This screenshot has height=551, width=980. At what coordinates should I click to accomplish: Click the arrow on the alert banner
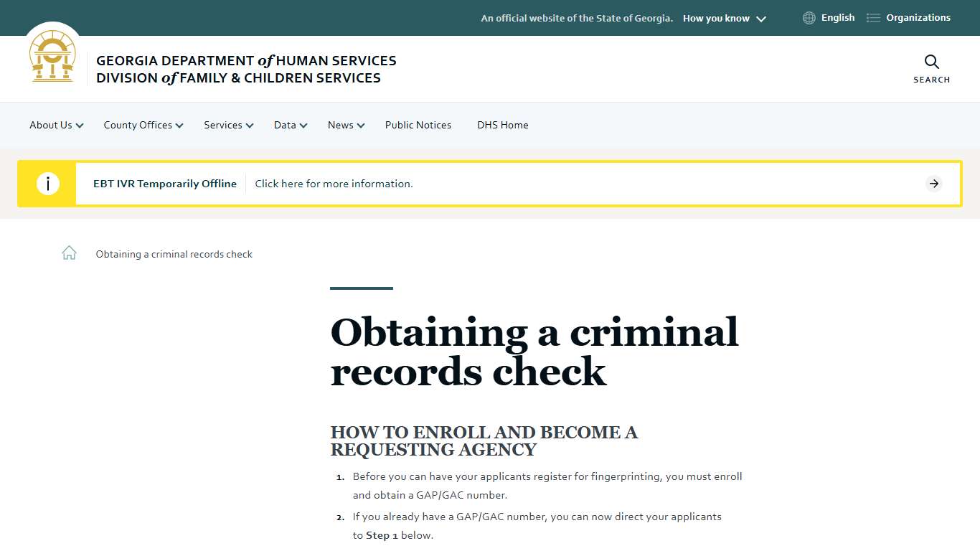pyautogui.click(x=933, y=183)
